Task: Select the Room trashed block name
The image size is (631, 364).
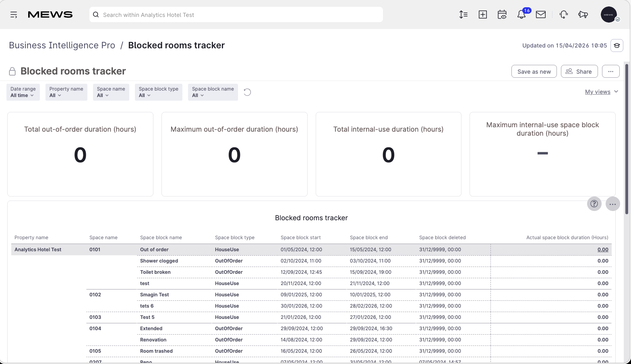Action: (x=157, y=351)
